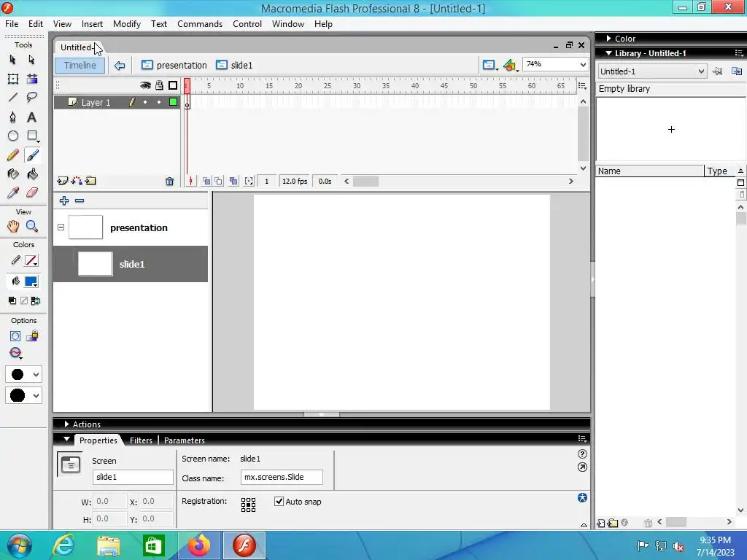Toggle the Timeline button

pos(80,65)
